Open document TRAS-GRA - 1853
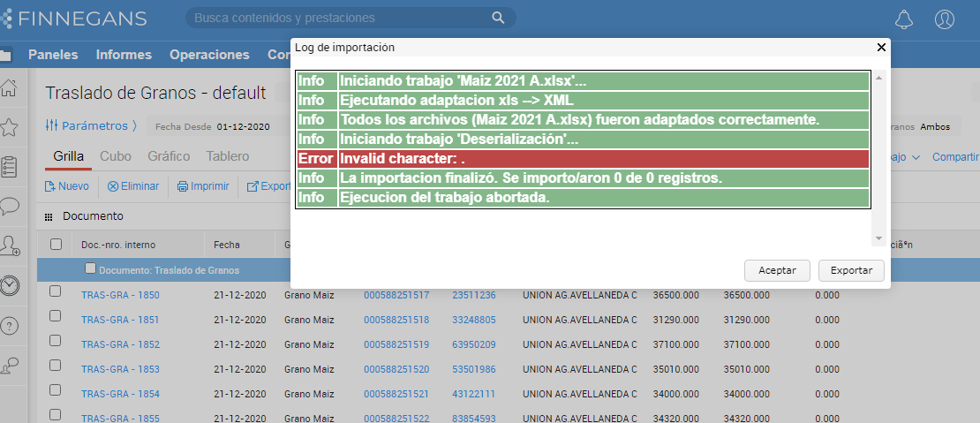The height and width of the screenshot is (423, 980). (120, 369)
